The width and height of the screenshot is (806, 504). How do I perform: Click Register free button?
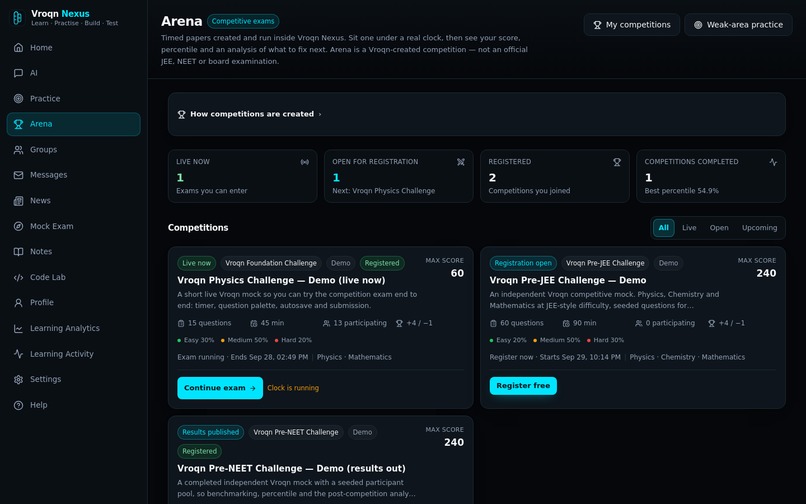[523, 386]
